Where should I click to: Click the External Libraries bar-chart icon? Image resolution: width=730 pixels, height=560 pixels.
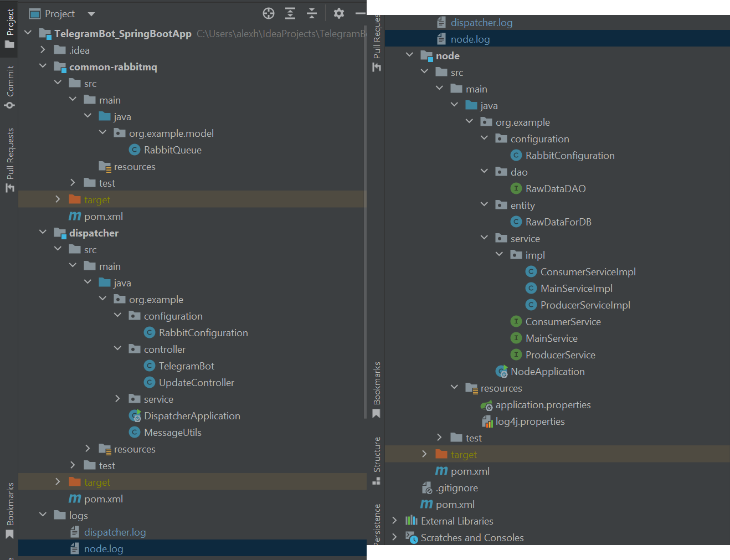coord(412,520)
